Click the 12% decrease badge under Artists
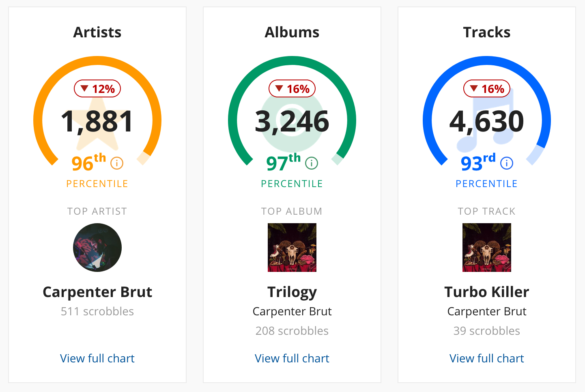The width and height of the screenshot is (585, 392). coord(97,88)
